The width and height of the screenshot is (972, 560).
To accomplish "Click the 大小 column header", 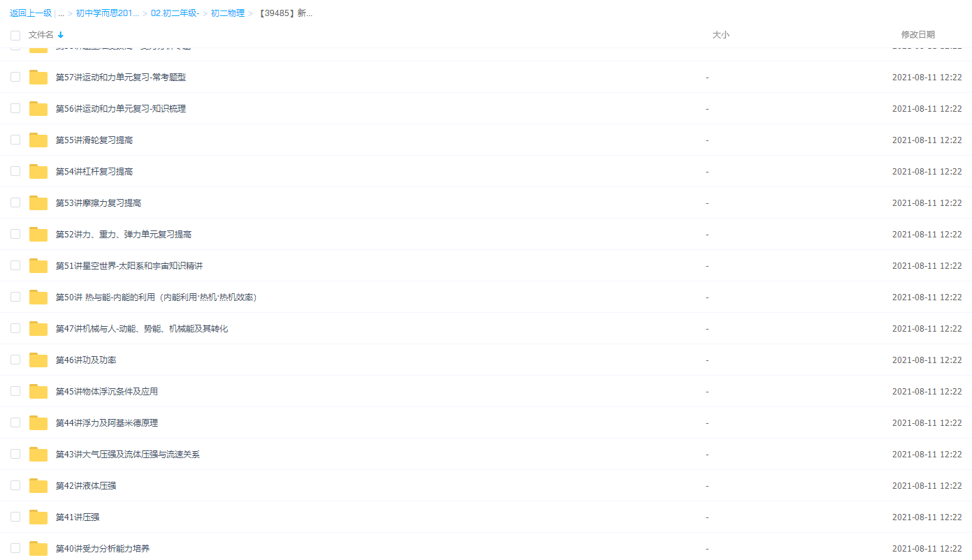I will (720, 34).
